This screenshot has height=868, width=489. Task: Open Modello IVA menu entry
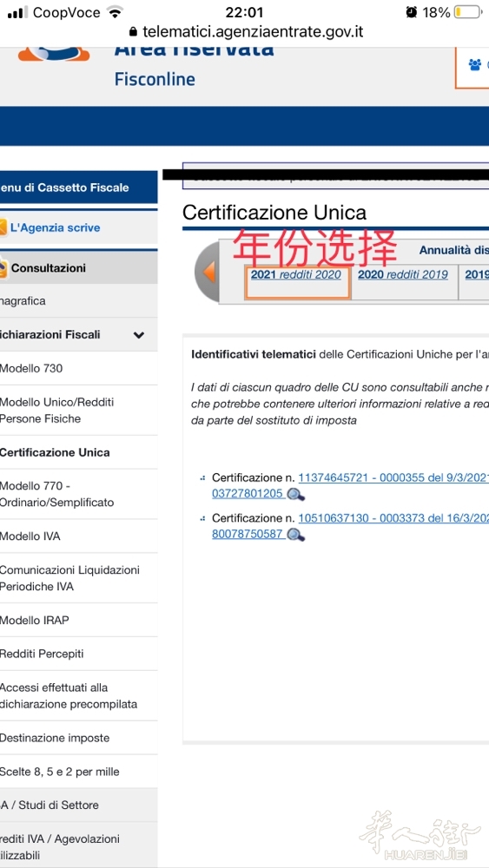[x=79, y=536]
